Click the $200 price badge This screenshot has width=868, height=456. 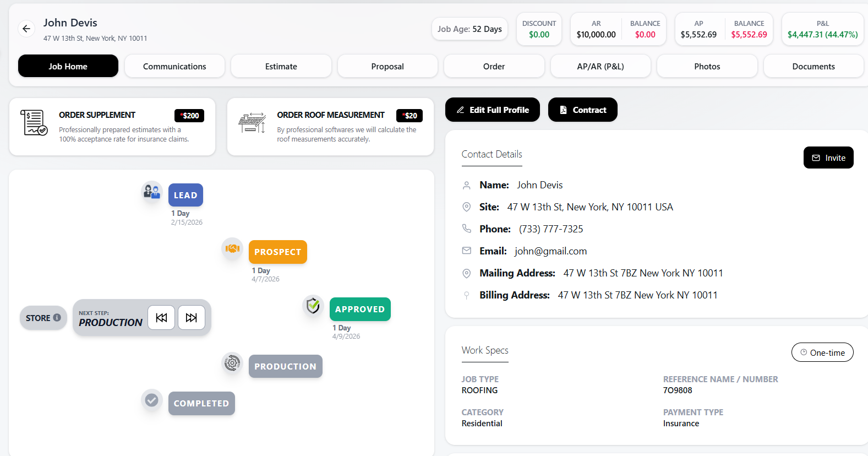pos(189,116)
